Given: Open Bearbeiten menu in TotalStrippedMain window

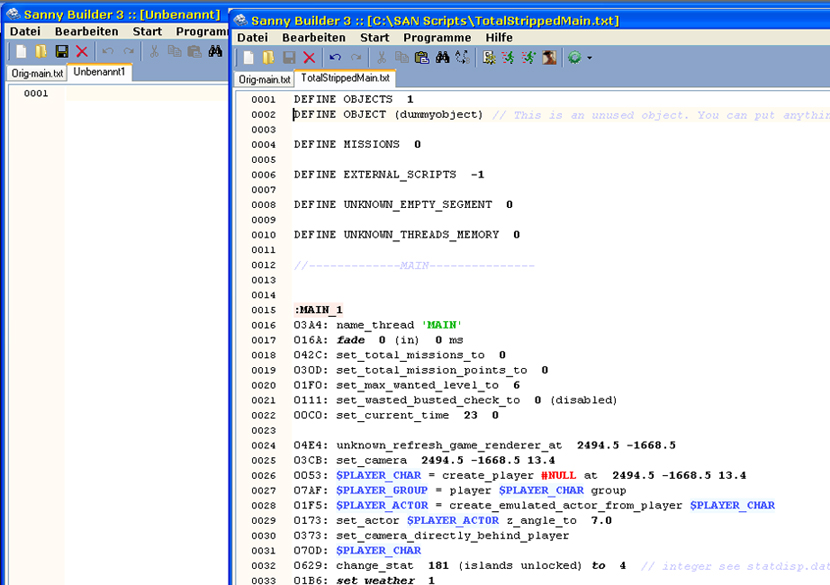Looking at the screenshot, I should coord(313,38).
